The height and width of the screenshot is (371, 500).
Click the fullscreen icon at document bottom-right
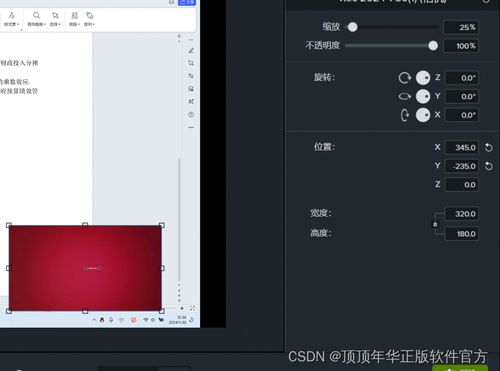(193, 308)
